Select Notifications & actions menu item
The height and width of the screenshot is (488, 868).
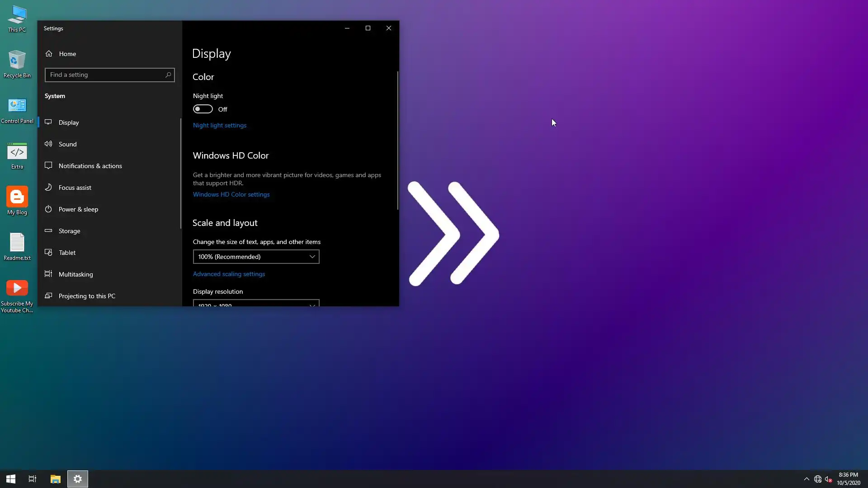pos(90,166)
